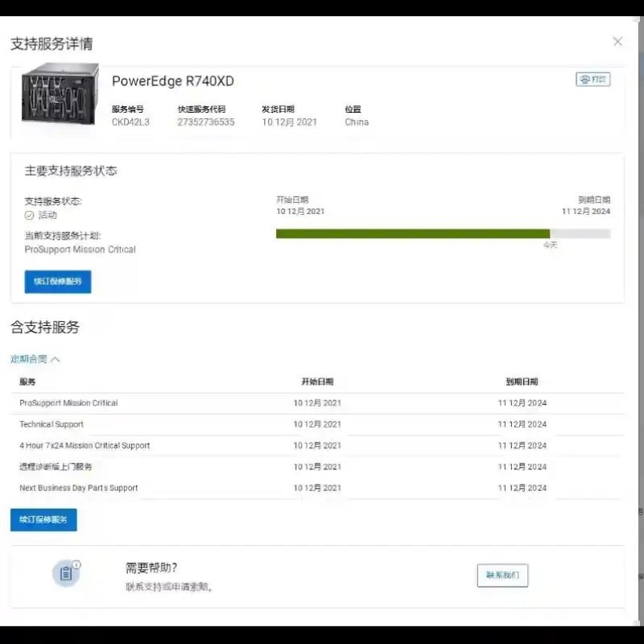Click the 远程诊断后上门服务 row
Screen dimensions: 644x644
pyautogui.click(x=317, y=467)
